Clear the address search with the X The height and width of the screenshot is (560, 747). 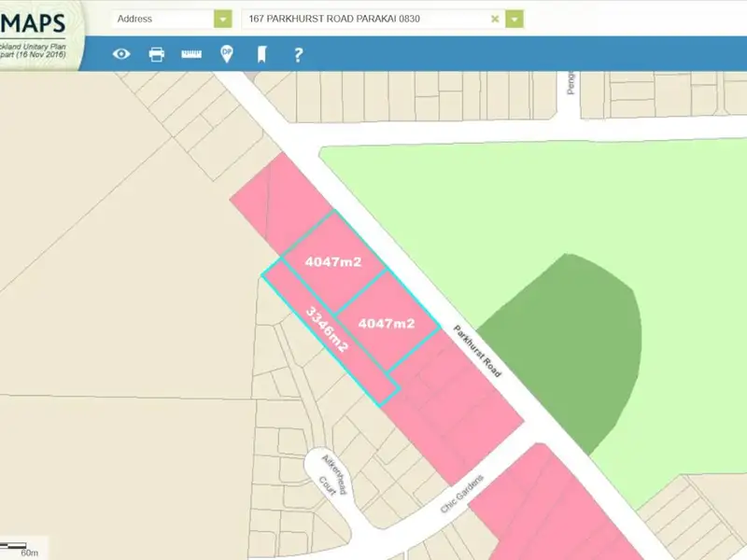coord(495,19)
